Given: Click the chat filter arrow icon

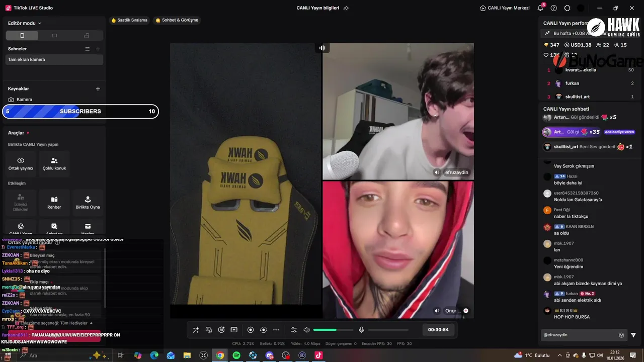Looking at the screenshot, I should click(633, 335).
